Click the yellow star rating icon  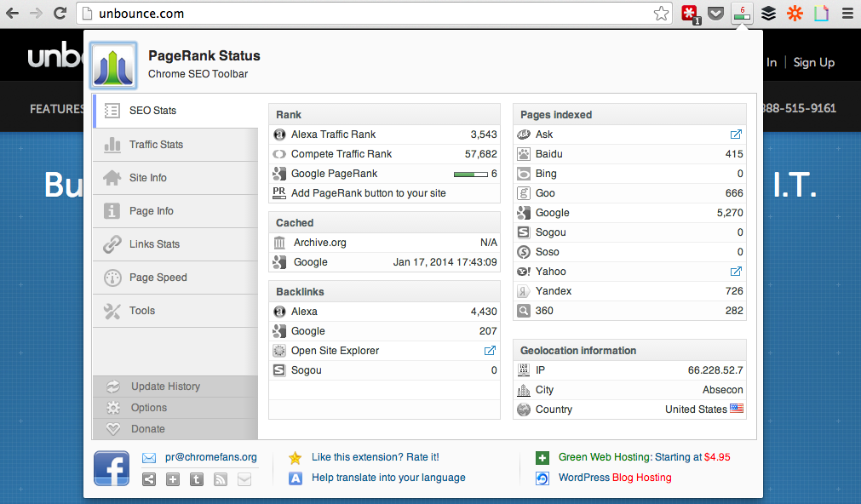point(295,457)
